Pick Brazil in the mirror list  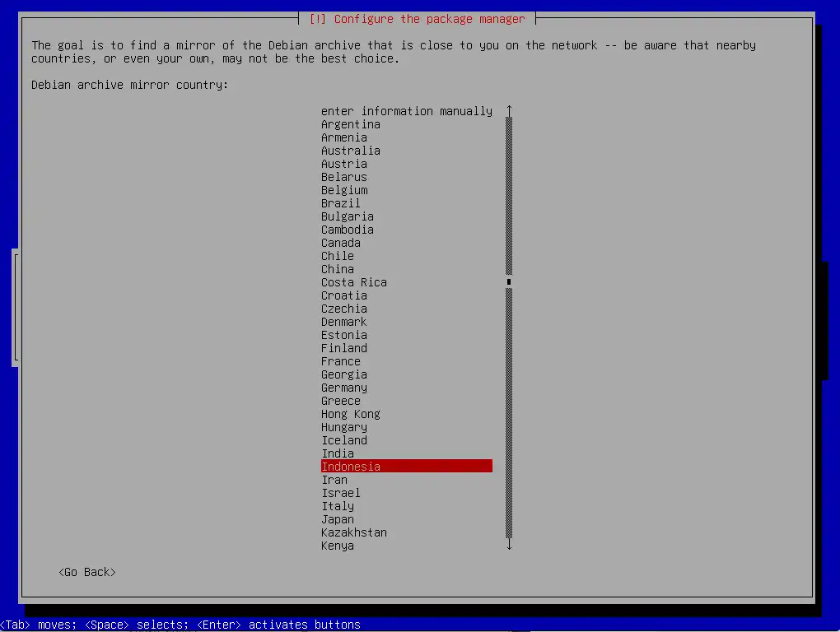pos(341,203)
